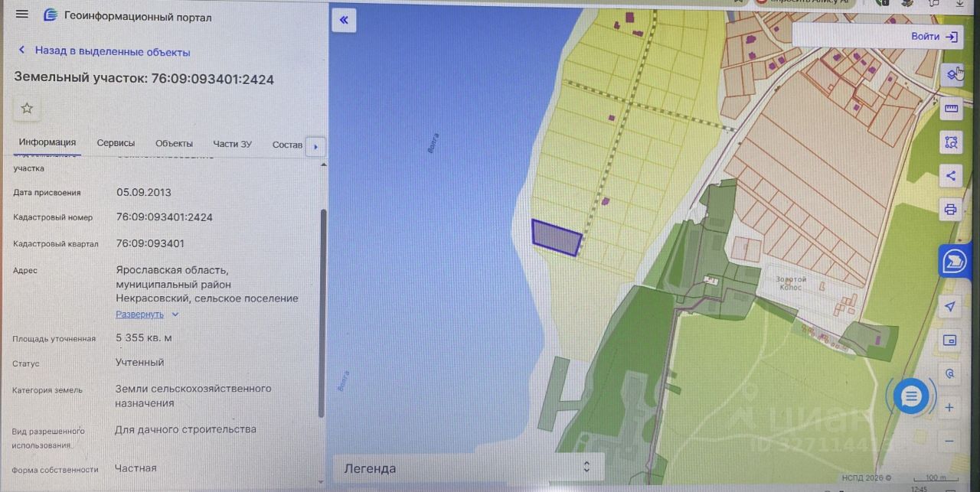The width and height of the screenshot is (980, 492).
Task: Click the info panel vertical scrollbar
Action: click(x=322, y=314)
